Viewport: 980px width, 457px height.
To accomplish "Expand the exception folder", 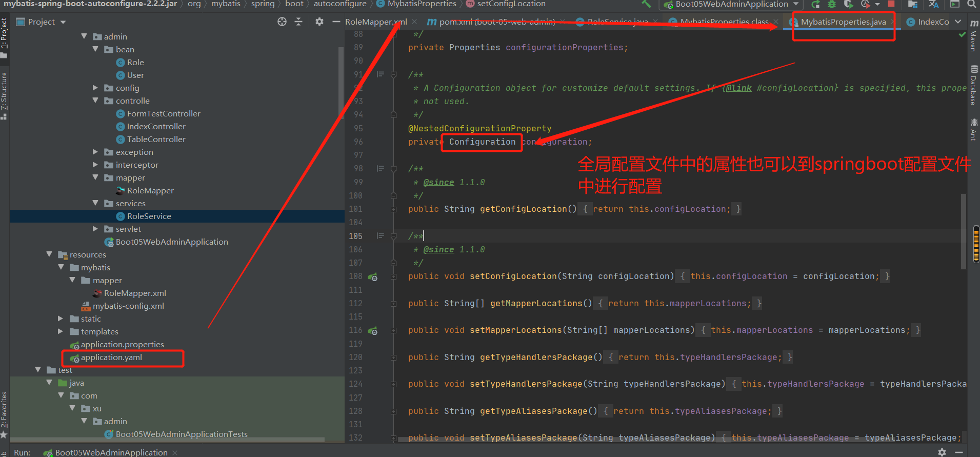I will [95, 152].
